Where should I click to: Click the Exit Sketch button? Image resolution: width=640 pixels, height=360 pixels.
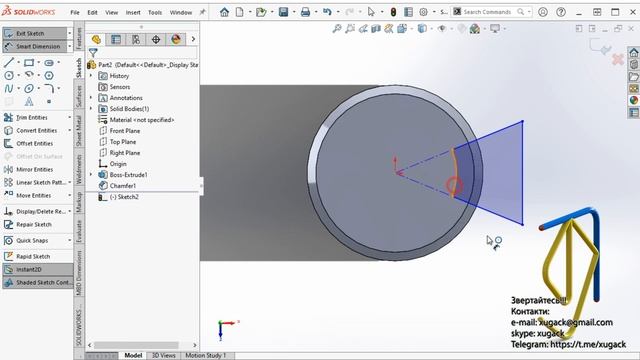tap(35, 33)
